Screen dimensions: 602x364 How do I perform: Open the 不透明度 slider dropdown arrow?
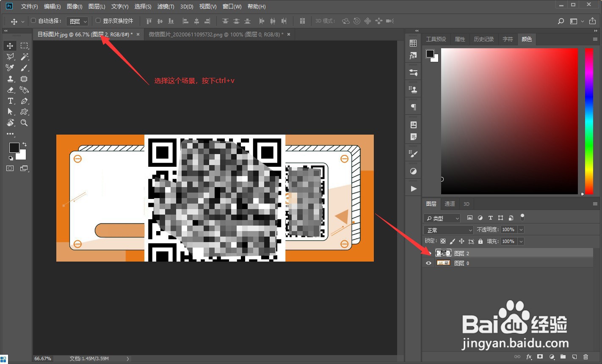(521, 230)
